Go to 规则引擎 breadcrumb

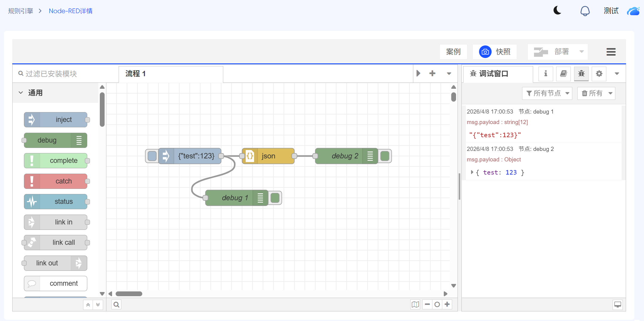pos(21,11)
